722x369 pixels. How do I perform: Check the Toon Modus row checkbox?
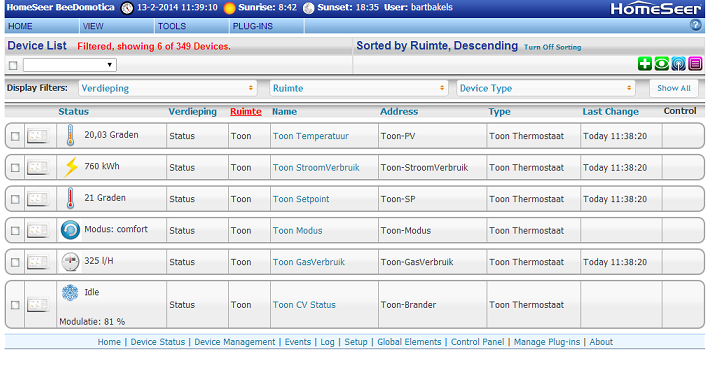(x=15, y=231)
